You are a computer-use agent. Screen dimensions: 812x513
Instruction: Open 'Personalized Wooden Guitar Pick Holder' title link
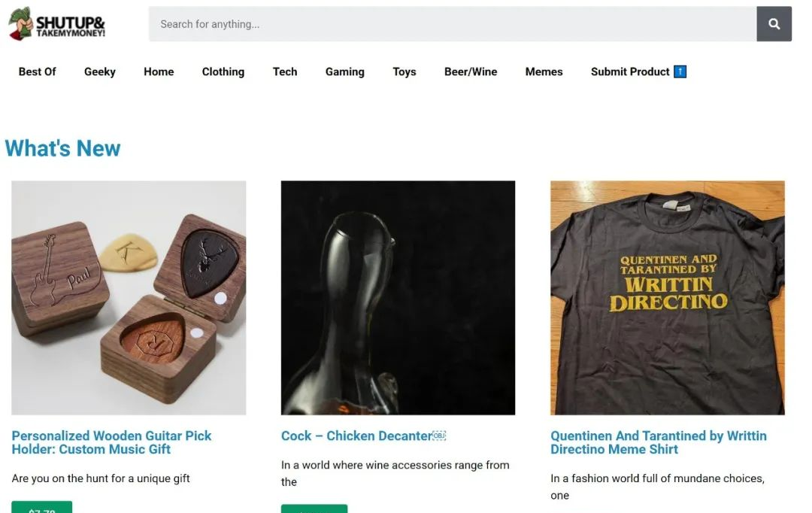point(111,442)
